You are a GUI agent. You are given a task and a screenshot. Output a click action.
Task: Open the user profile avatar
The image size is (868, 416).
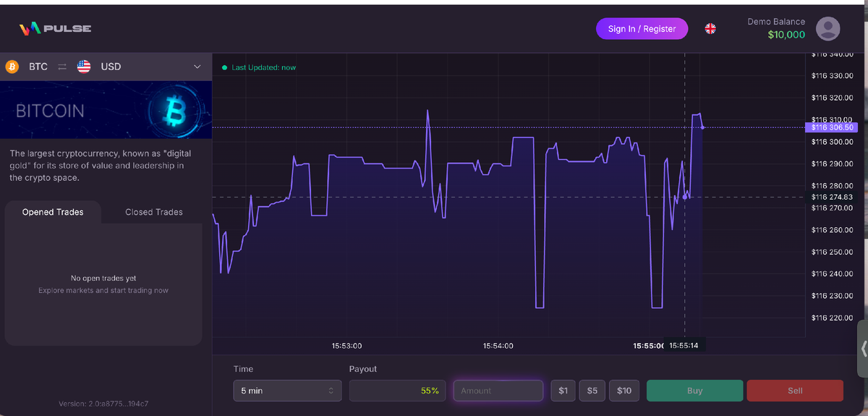pyautogui.click(x=827, y=29)
